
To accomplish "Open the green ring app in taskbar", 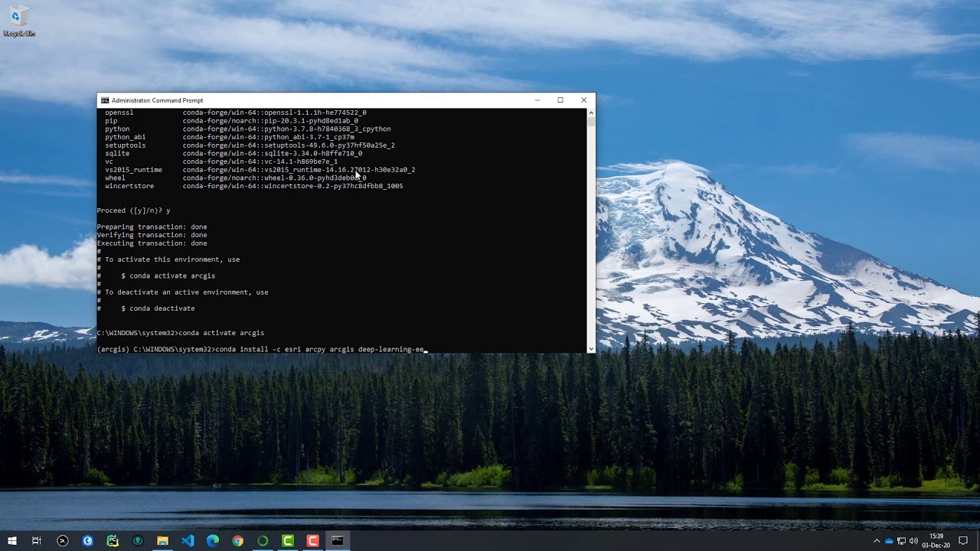I will point(263,541).
